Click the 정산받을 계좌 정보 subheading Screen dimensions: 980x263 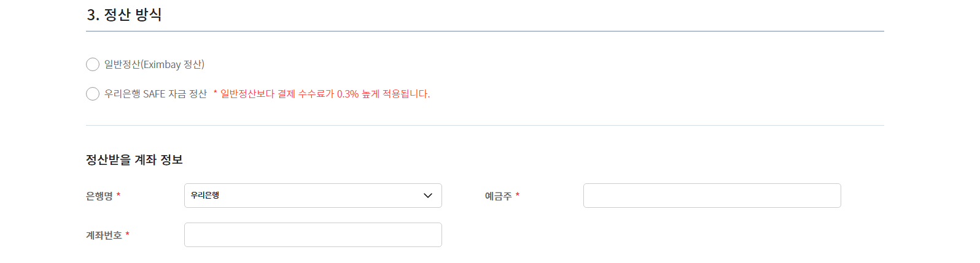click(134, 160)
